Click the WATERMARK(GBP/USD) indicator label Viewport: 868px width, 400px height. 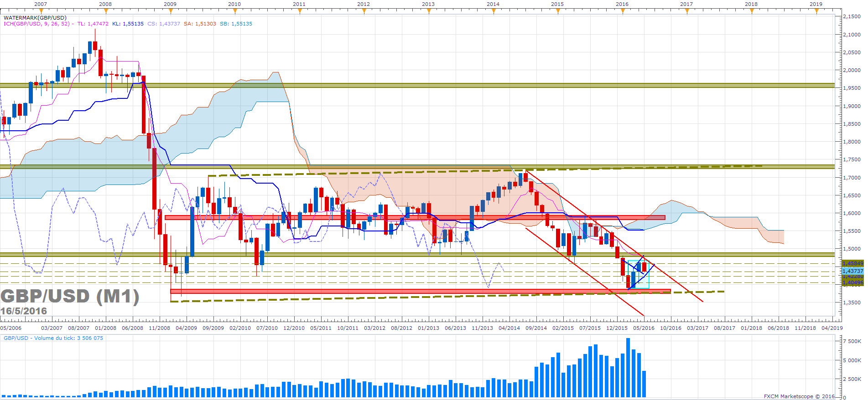[x=35, y=18]
